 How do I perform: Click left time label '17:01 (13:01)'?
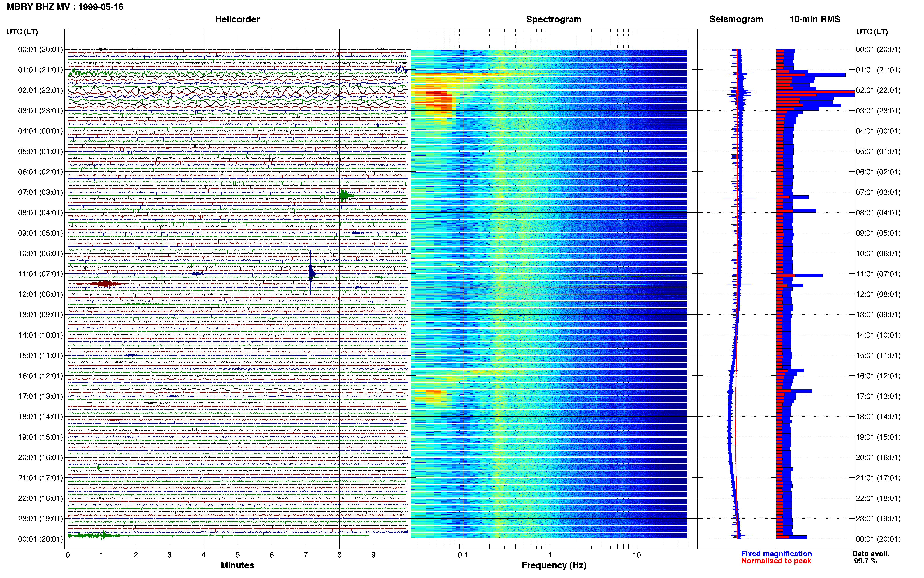(40, 396)
